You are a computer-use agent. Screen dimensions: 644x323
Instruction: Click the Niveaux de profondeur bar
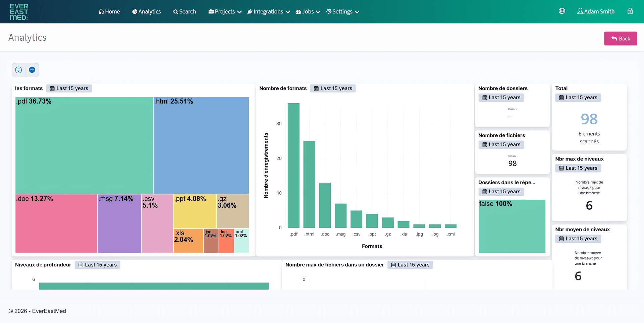(154, 286)
